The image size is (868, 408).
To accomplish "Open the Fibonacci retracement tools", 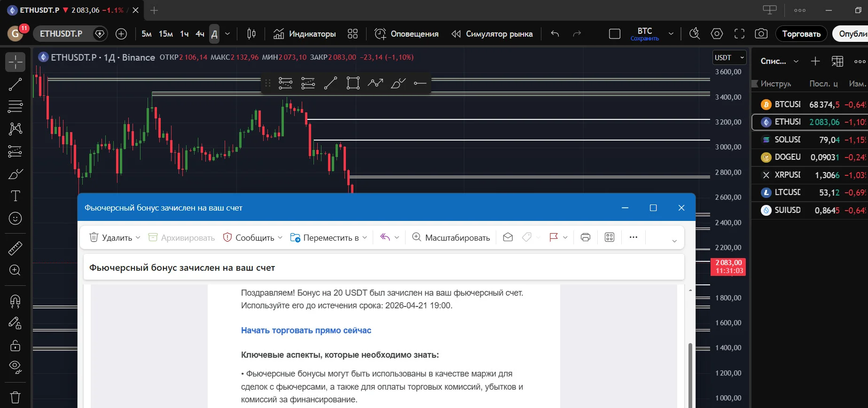I will [15, 107].
